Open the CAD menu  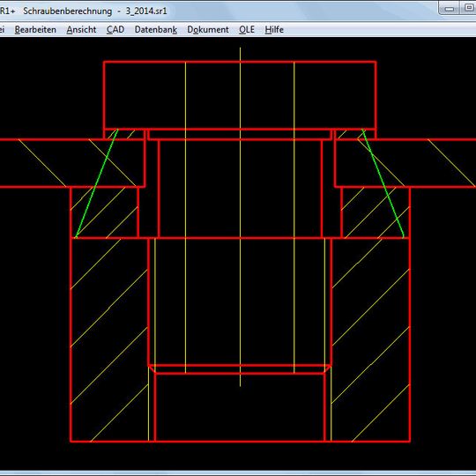(115, 29)
